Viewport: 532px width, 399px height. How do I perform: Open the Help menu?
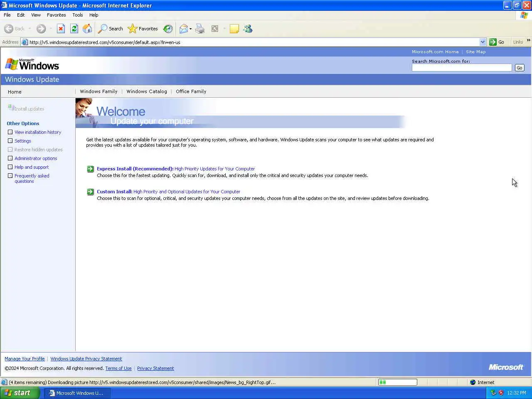[94, 15]
